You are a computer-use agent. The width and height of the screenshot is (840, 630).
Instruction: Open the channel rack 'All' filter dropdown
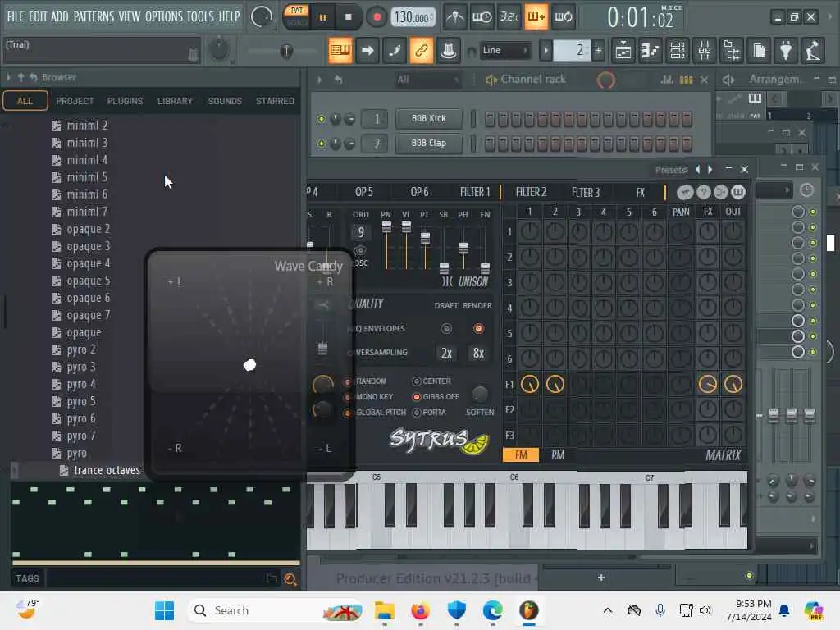(427, 80)
